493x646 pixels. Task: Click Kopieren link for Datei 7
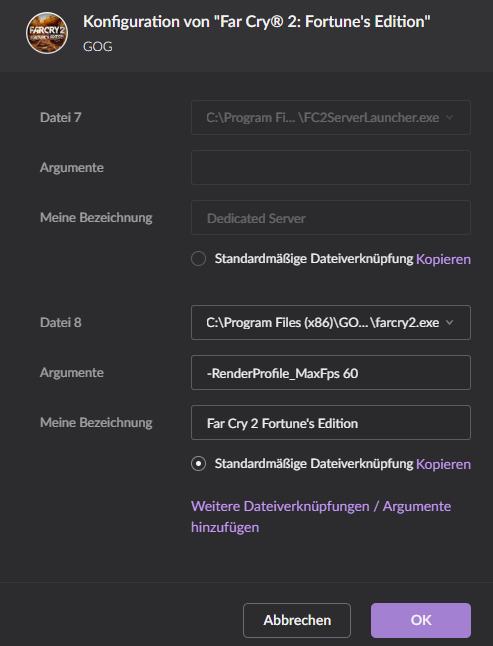(443, 259)
